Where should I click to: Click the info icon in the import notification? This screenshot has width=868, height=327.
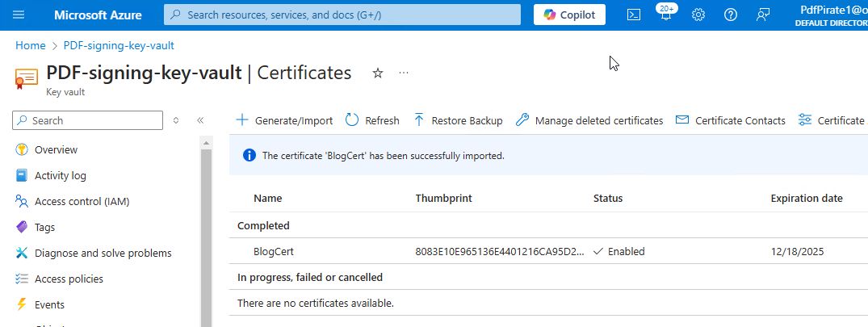pyautogui.click(x=249, y=156)
